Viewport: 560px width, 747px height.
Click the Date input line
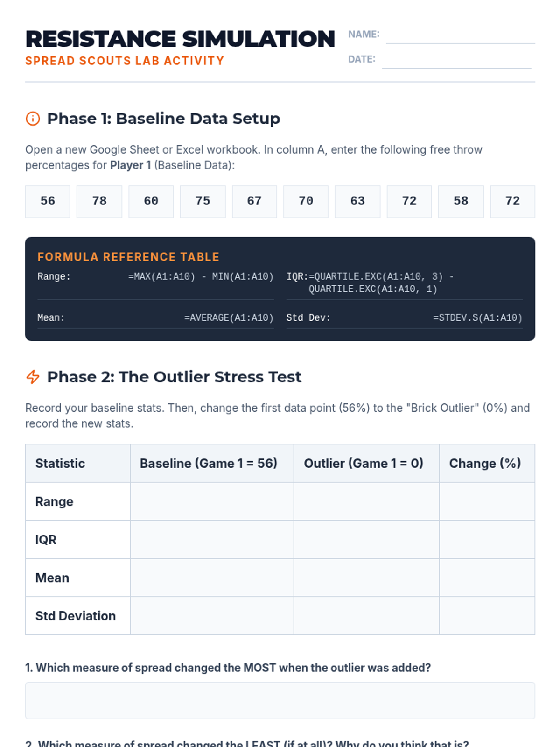click(x=456, y=60)
